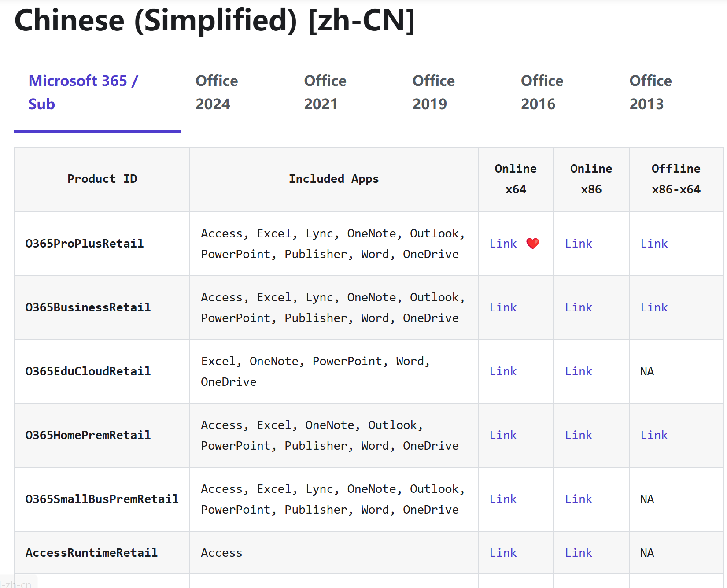Image resolution: width=727 pixels, height=588 pixels.
Task: Open the Office 2021 tab
Action: (325, 92)
